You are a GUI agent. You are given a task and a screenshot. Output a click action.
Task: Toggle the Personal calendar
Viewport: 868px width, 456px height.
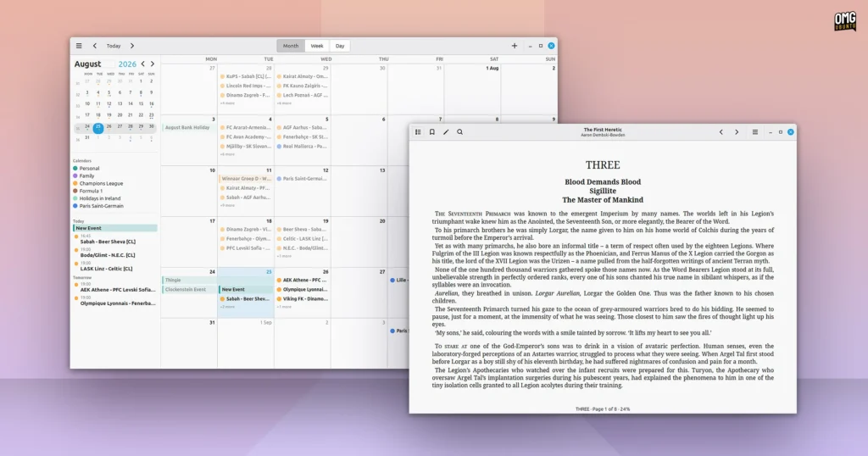86,168
